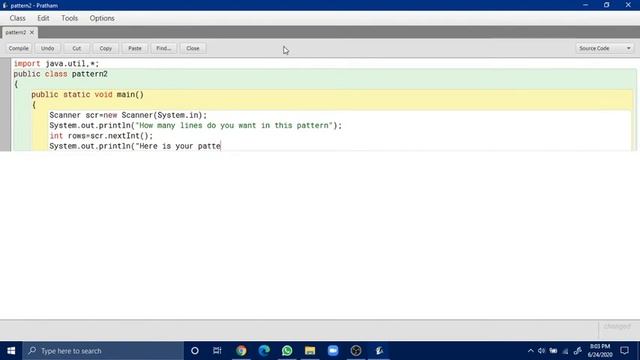Minimize the BlueJ editor window
This screenshot has height=360, width=640.
[585, 5]
